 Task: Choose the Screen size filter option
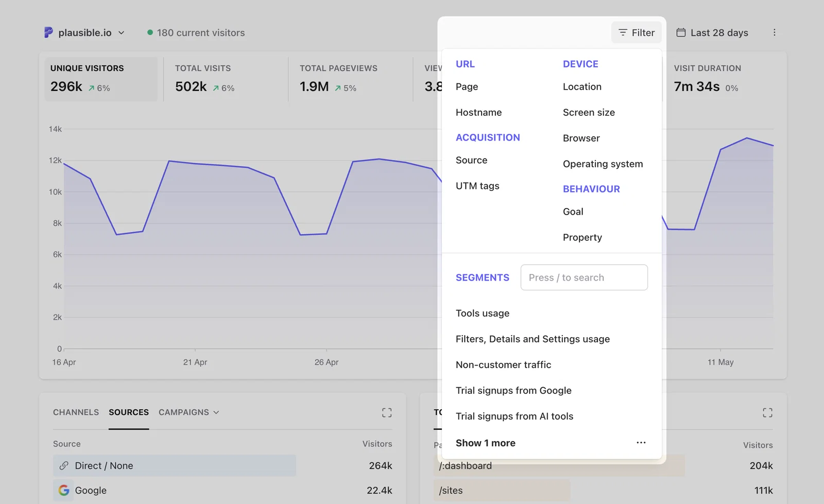[589, 112]
